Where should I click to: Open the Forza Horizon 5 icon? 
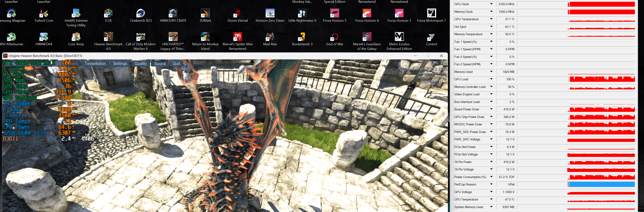[x=335, y=14]
